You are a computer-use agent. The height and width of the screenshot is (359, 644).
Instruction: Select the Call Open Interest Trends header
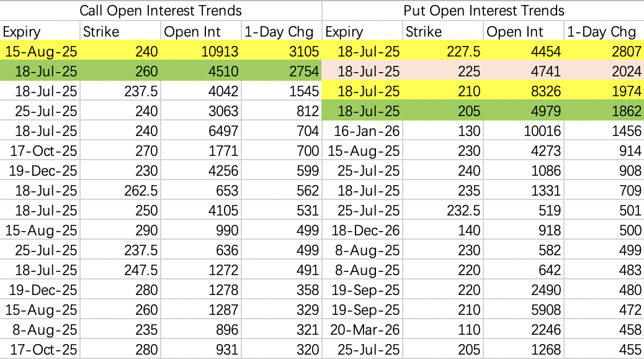coord(161,11)
